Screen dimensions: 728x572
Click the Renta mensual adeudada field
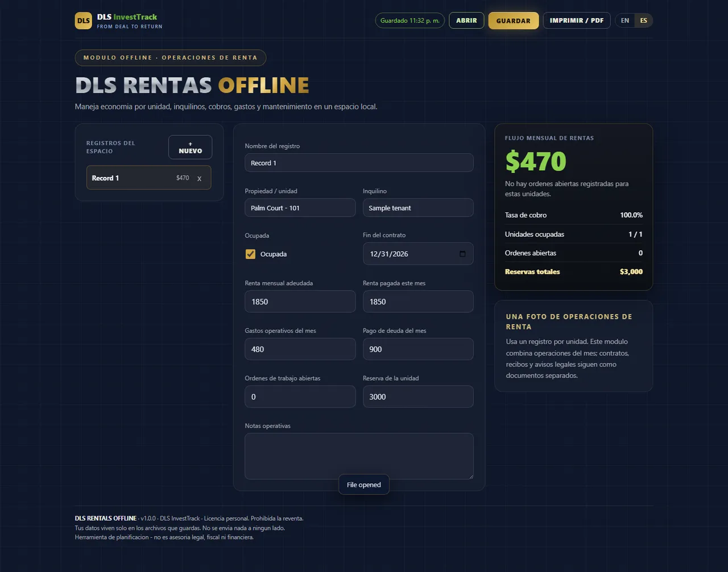click(300, 302)
